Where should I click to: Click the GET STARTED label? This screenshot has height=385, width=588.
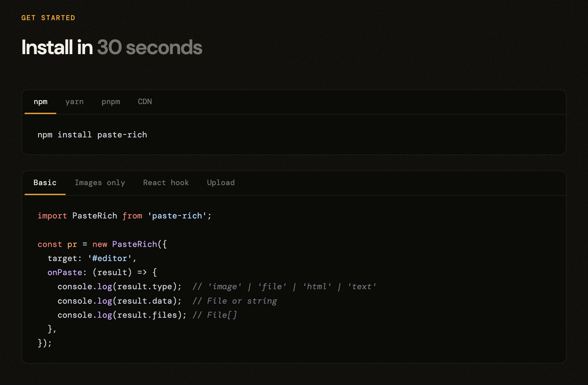tap(48, 18)
